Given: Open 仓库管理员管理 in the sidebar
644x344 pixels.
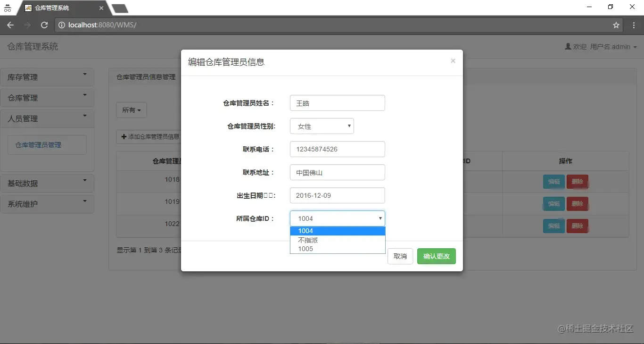Looking at the screenshot, I should click(x=47, y=145).
